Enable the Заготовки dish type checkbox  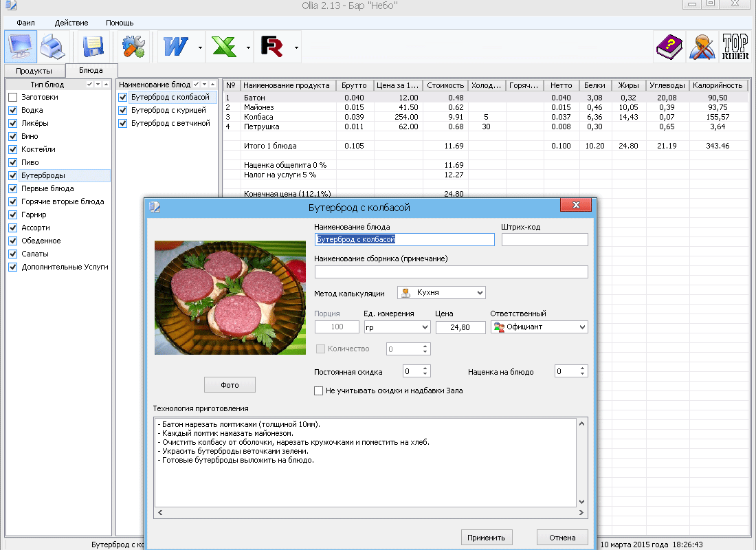[12, 98]
